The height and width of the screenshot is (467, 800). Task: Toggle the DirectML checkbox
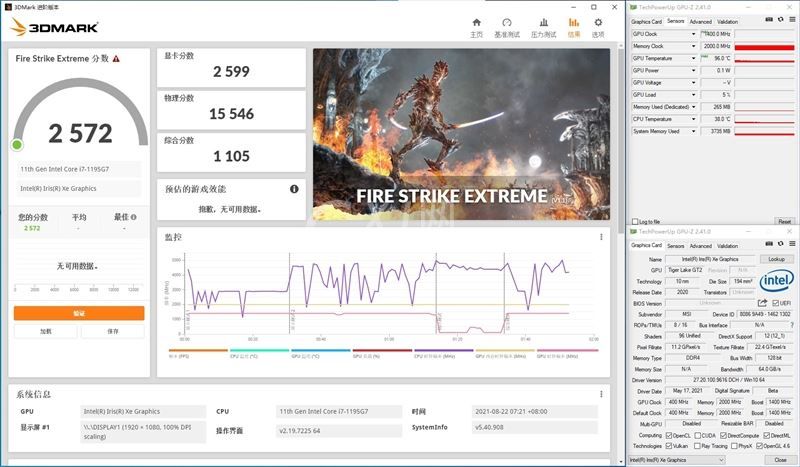tap(766, 435)
